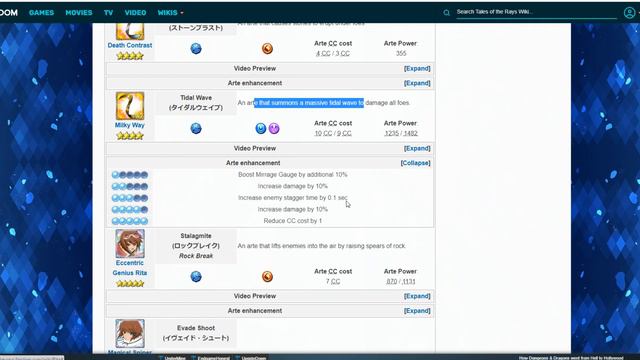Click the blue element icon in Death Contrast row

[196, 49]
